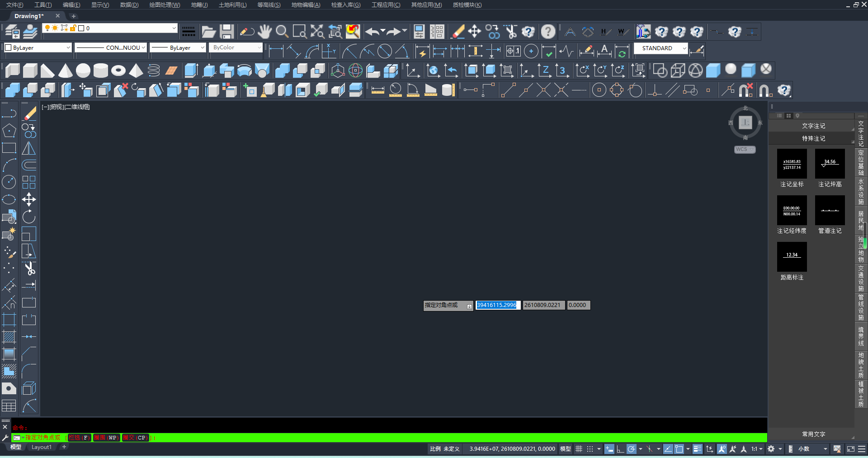
Task: Switch to the Layout1 tab
Action: 42,447
